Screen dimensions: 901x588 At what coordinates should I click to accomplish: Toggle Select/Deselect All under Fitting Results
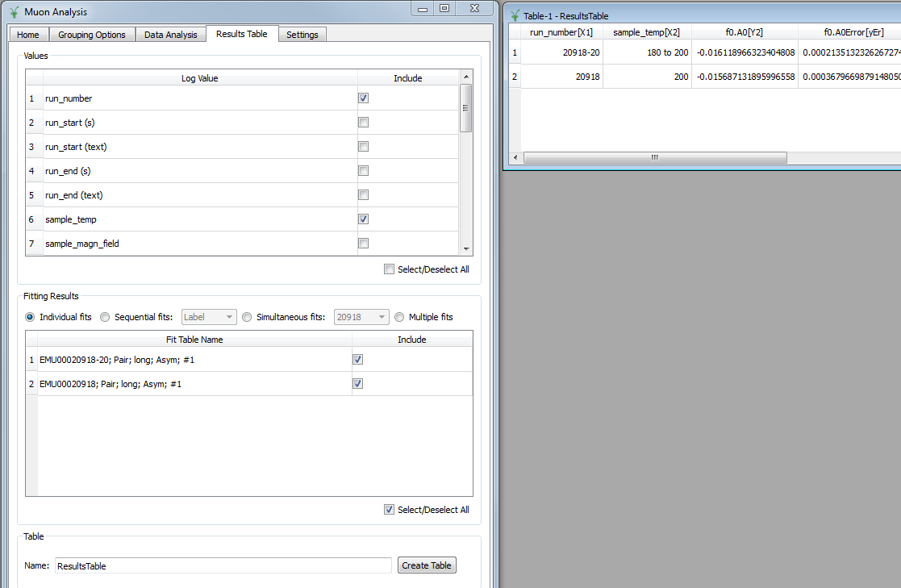390,510
